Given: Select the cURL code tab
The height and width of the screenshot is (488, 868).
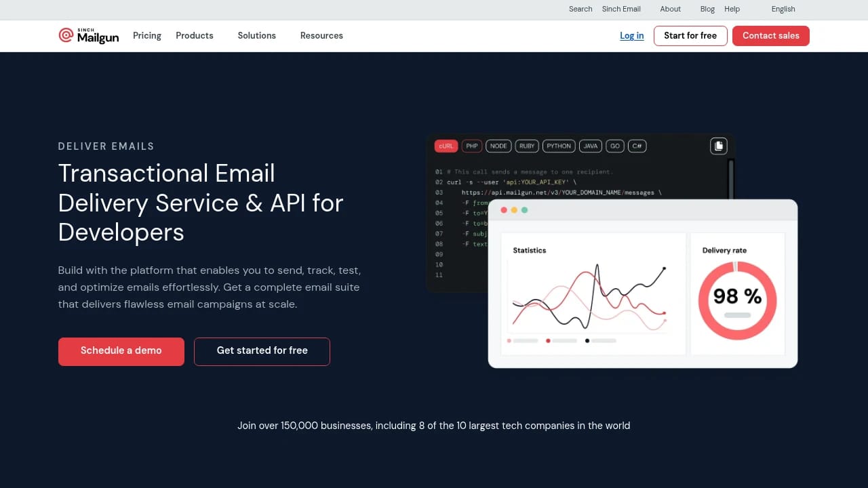Looking at the screenshot, I should click(x=446, y=146).
